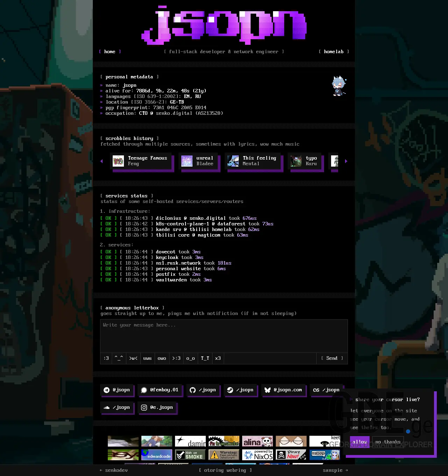Click the typo album cover
Image resolution: width=448 pixels, height=476 pixels.
pos(296,161)
